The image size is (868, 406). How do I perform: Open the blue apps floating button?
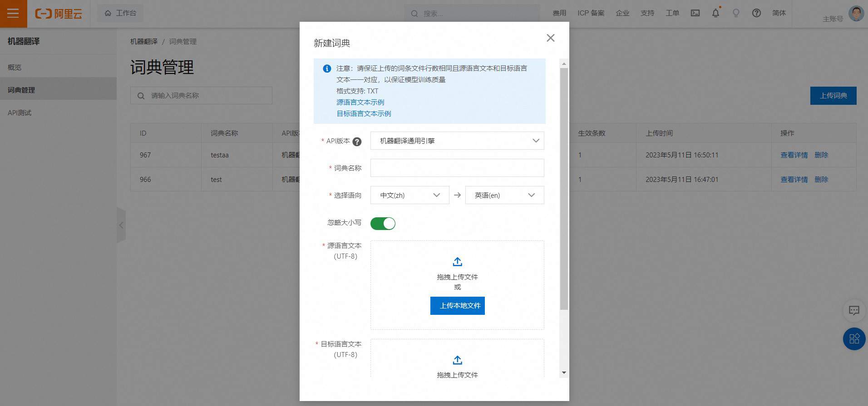click(854, 338)
